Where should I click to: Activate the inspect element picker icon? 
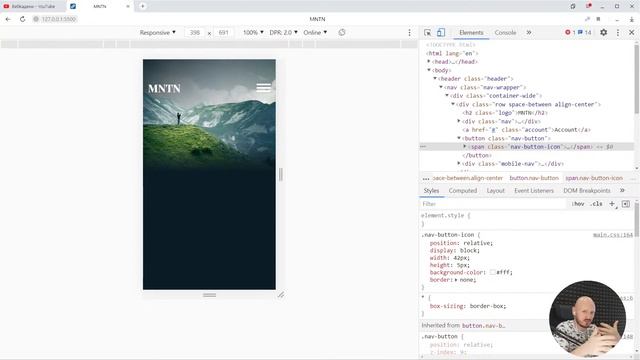coord(427,33)
